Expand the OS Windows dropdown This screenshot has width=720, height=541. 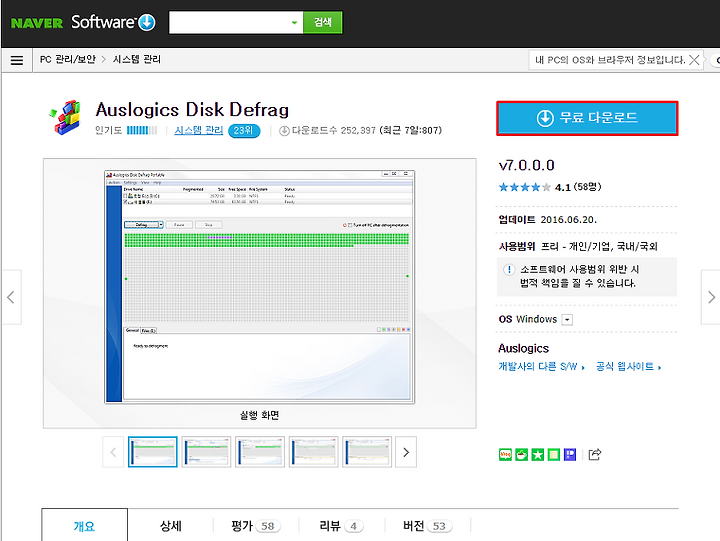[x=568, y=320]
